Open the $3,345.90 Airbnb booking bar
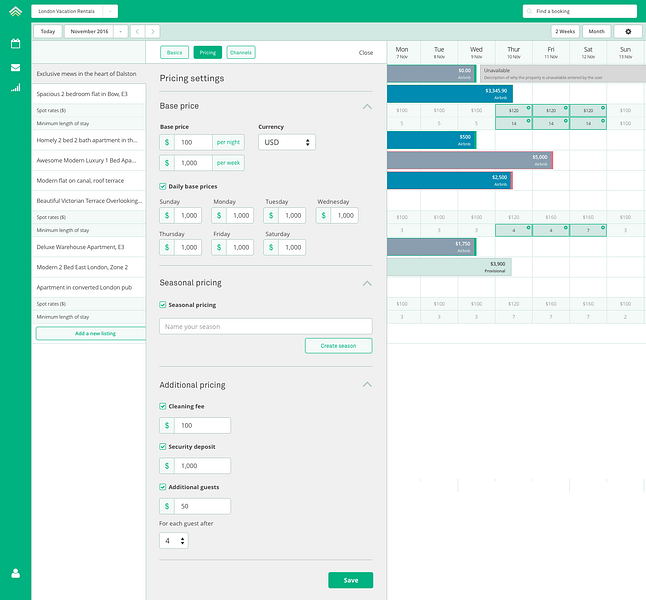Screen dimensions: 646x600 449,94
